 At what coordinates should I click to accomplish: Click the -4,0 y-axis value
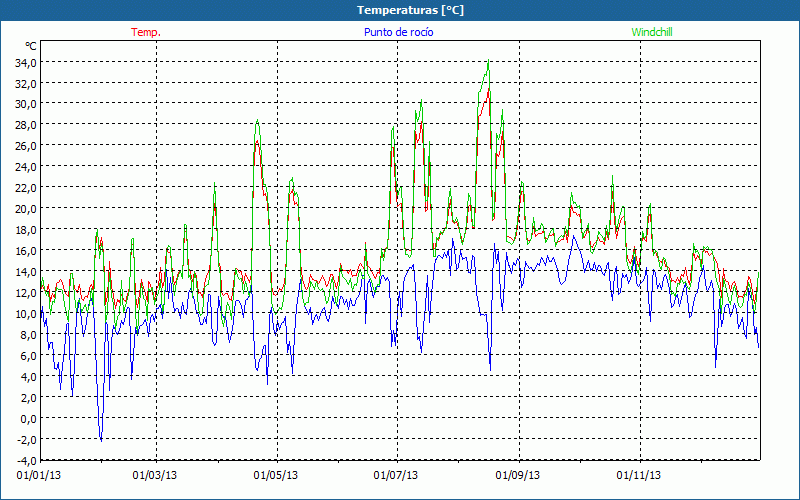pos(27,460)
